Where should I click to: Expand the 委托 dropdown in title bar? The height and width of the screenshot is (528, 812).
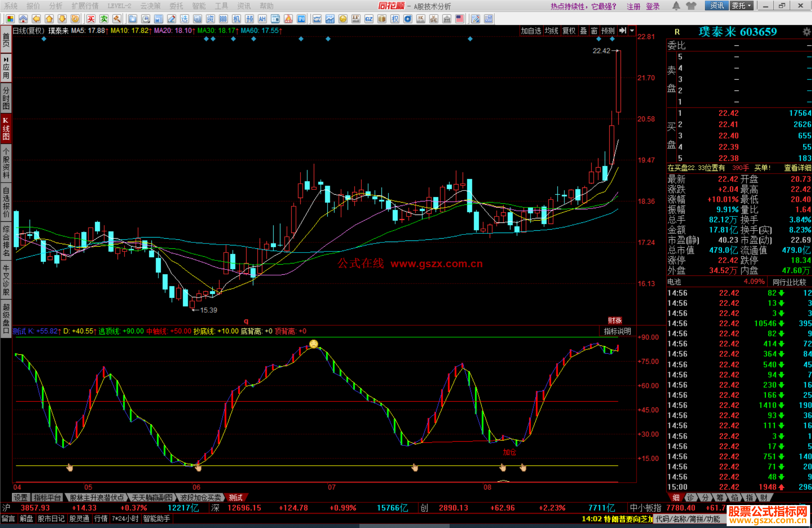(x=741, y=6)
